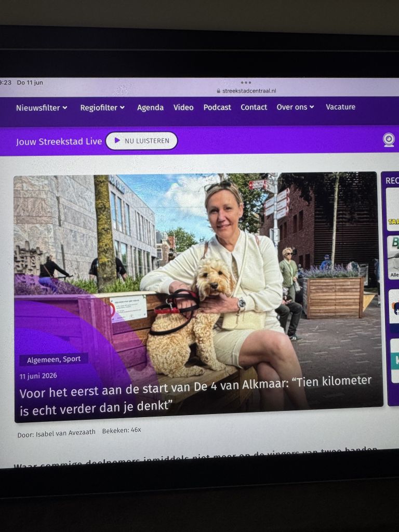The width and height of the screenshot is (399, 532).
Task: Tap the padlock icon beside streekstadcentraal.nl
Action: coord(219,91)
